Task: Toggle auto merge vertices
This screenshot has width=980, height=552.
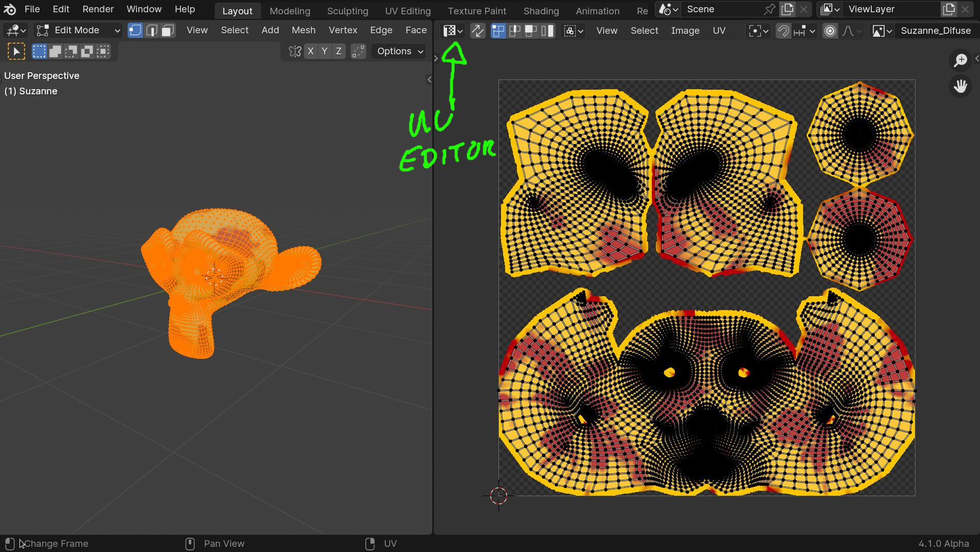Action: [358, 51]
